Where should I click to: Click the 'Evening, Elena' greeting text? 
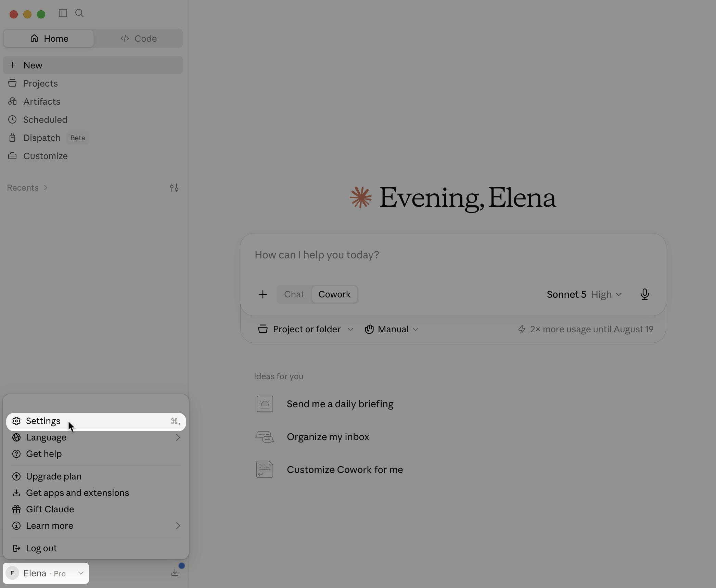468,198
